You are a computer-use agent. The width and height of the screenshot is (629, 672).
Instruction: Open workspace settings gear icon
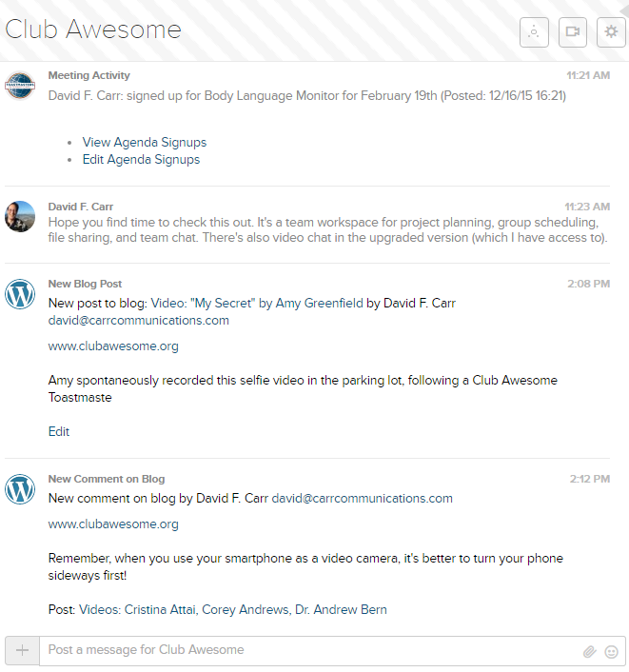coord(611,32)
